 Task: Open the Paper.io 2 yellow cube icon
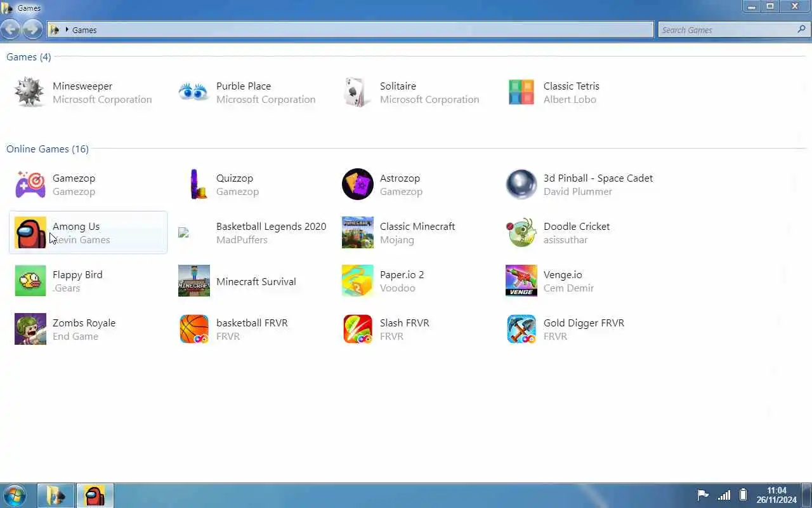point(358,281)
